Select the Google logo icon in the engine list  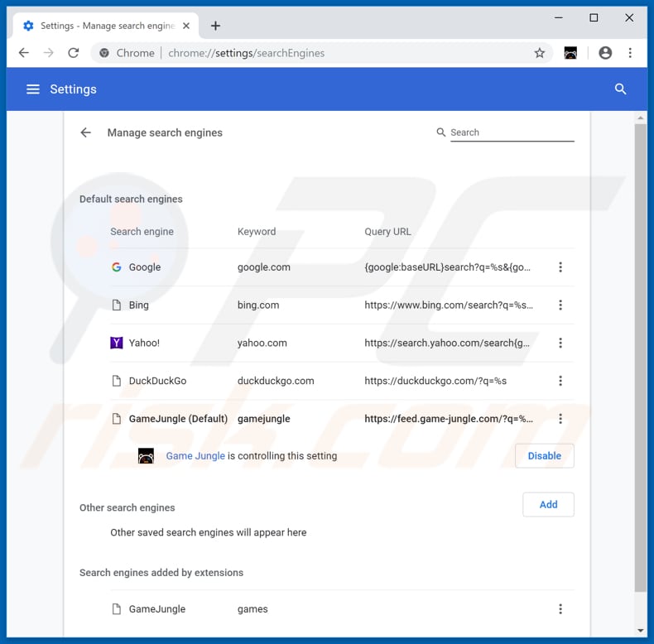(x=117, y=267)
